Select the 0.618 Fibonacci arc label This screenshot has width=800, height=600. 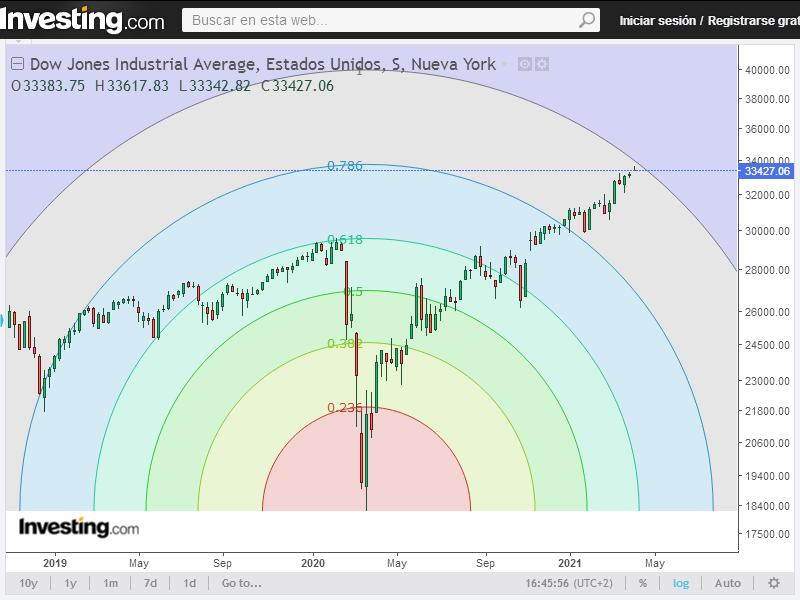345,239
